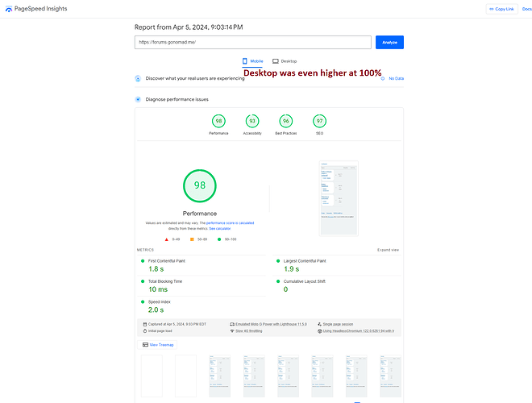The image size is (532, 403).
Task: Click the third filmstrip thumbnail
Action: (220, 376)
